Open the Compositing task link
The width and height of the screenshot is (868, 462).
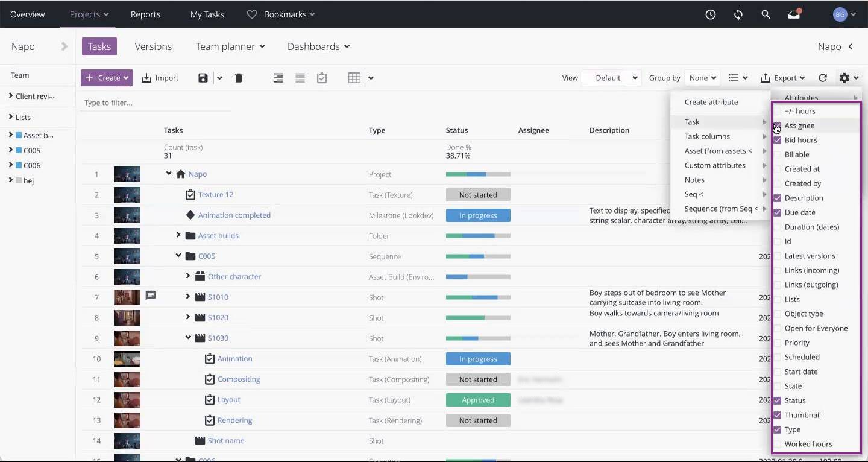tap(239, 379)
